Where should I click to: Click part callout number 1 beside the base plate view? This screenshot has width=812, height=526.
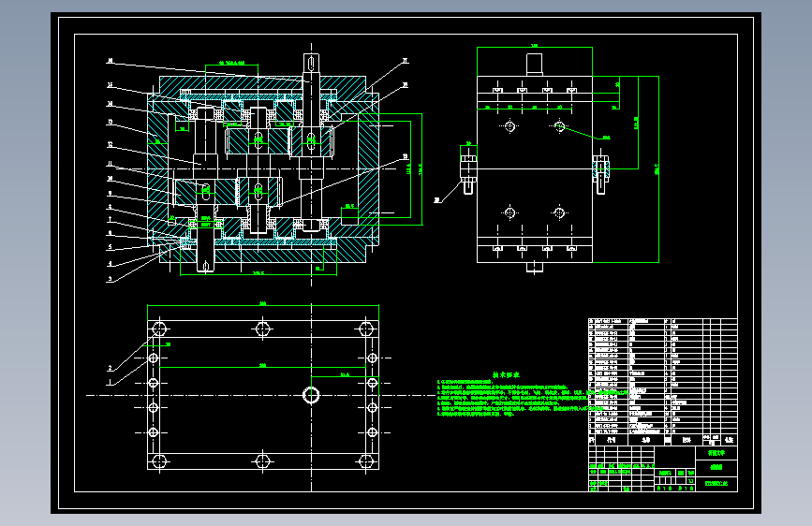tap(110, 382)
